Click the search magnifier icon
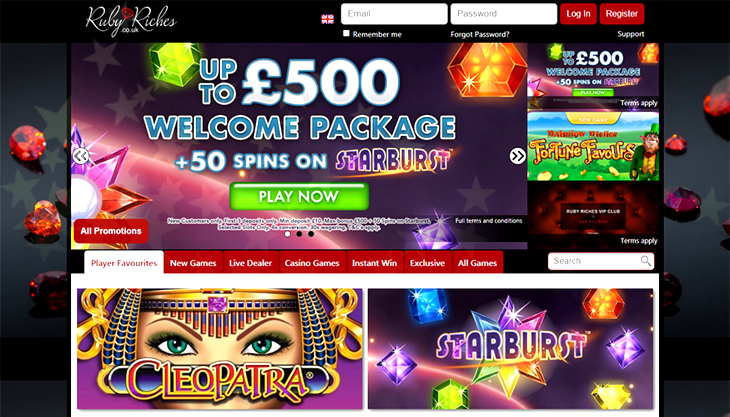The width and height of the screenshot is (730, 417). tap(645, 261)
